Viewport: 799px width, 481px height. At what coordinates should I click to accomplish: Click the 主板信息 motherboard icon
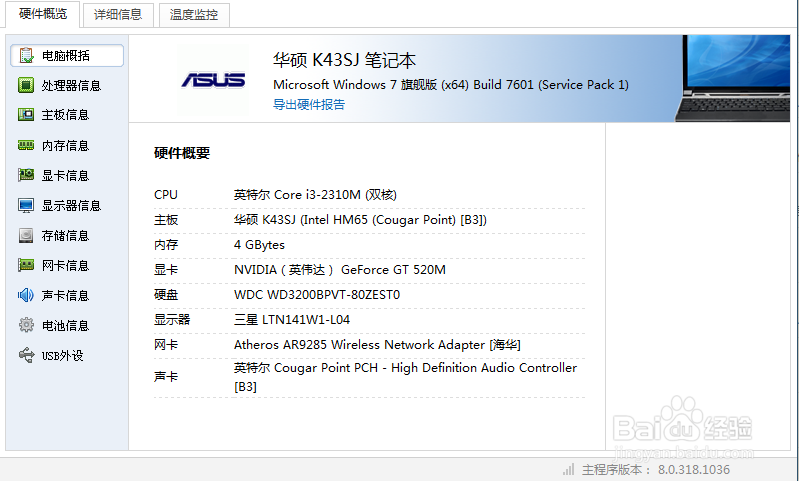point(26,115)
